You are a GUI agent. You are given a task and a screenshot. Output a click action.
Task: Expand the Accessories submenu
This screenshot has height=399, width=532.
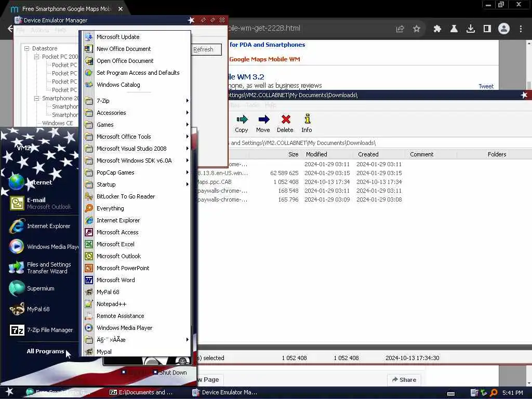[x=137, y=113]
